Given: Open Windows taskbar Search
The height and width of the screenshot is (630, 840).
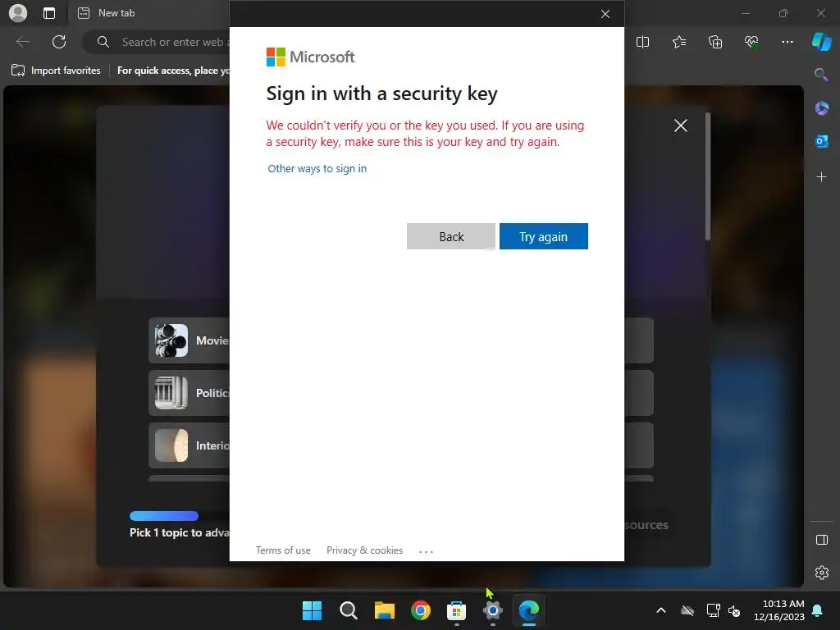Looking at the screenshot, I should 348,610.
